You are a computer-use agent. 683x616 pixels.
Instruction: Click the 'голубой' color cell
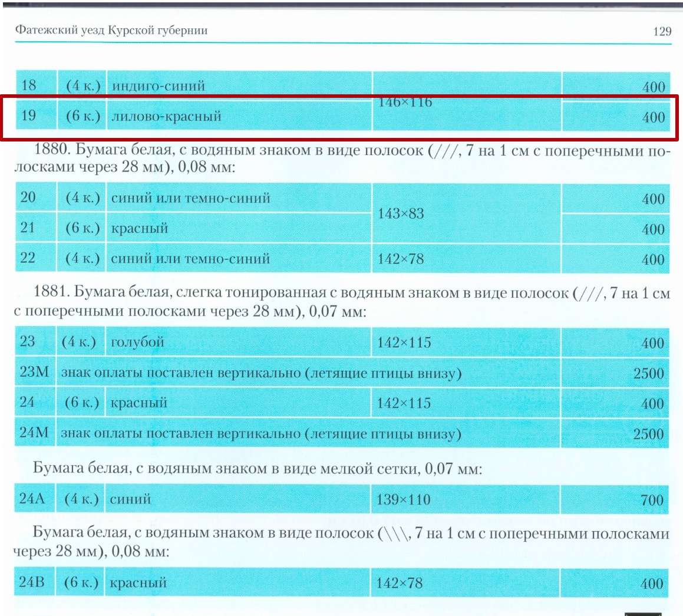click(x=137, y=342)
